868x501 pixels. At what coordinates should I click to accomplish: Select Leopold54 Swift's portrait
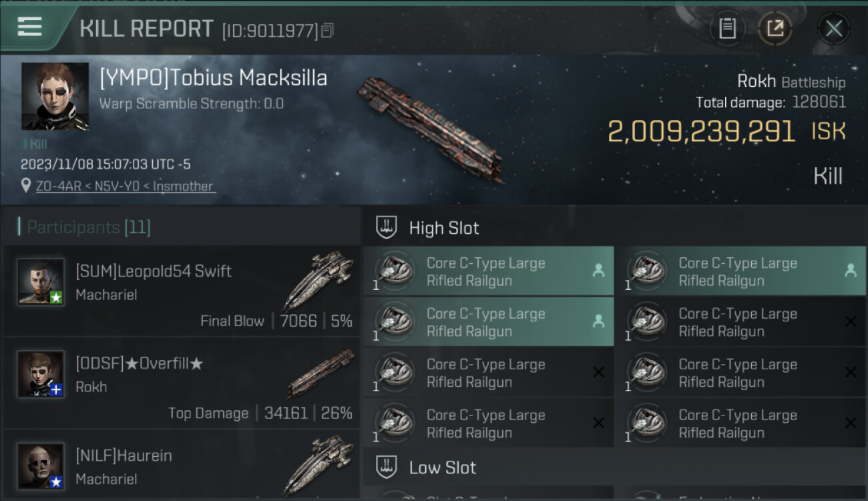[41, 281]
